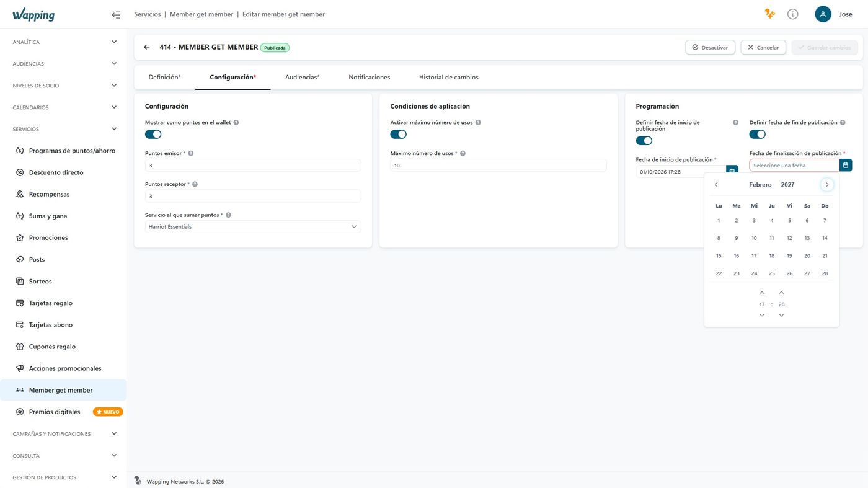The image size is (868, 488).
Task: Decrease the hour in the time picker
Action: point(762,315)
